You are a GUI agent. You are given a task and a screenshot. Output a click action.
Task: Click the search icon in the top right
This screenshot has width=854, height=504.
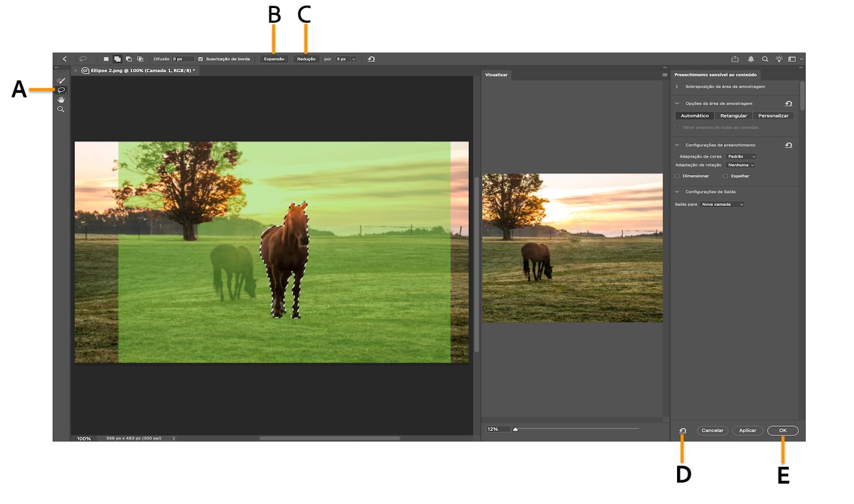click(765, 59)
